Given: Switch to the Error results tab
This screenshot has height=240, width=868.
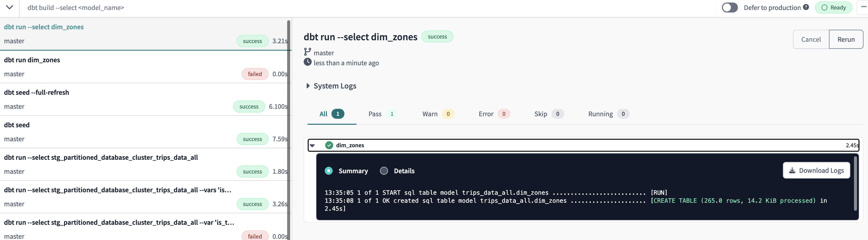Looking at the screenshot, I should (494, 114).
